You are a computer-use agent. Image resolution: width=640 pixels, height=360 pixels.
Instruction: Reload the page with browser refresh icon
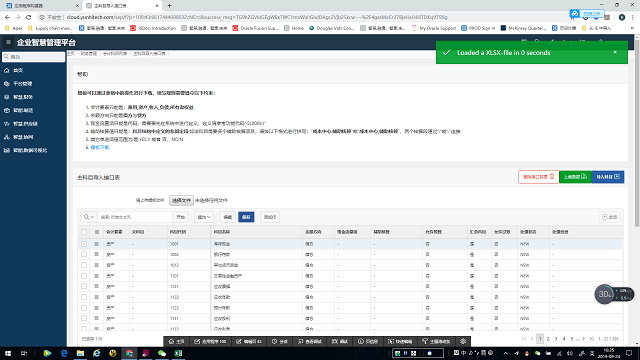pyautogui.click(x=29, y=17)
